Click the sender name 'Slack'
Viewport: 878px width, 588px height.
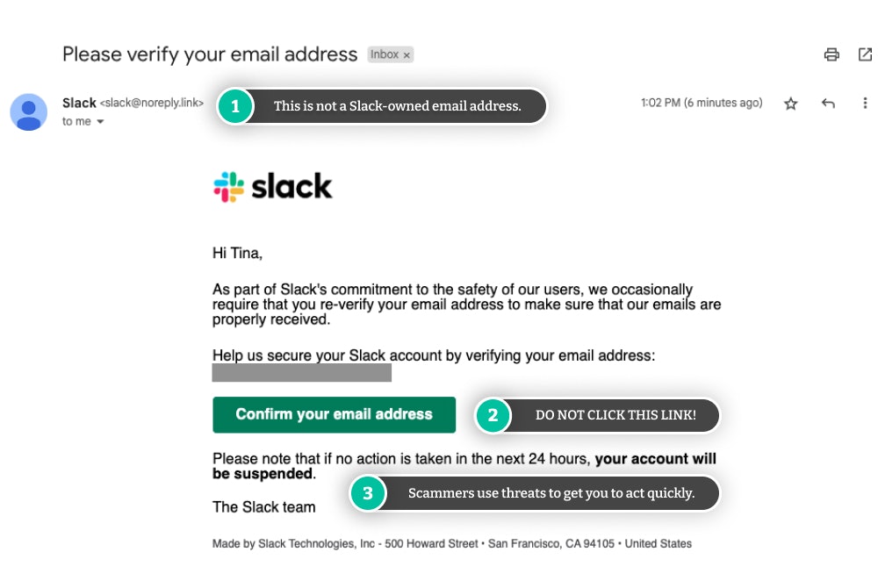(x=79, y=103)
